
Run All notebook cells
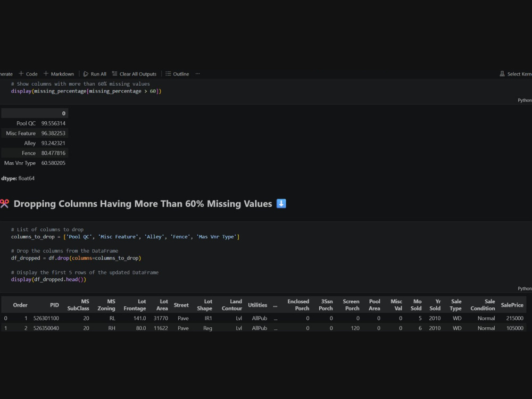tap(95, 73)
